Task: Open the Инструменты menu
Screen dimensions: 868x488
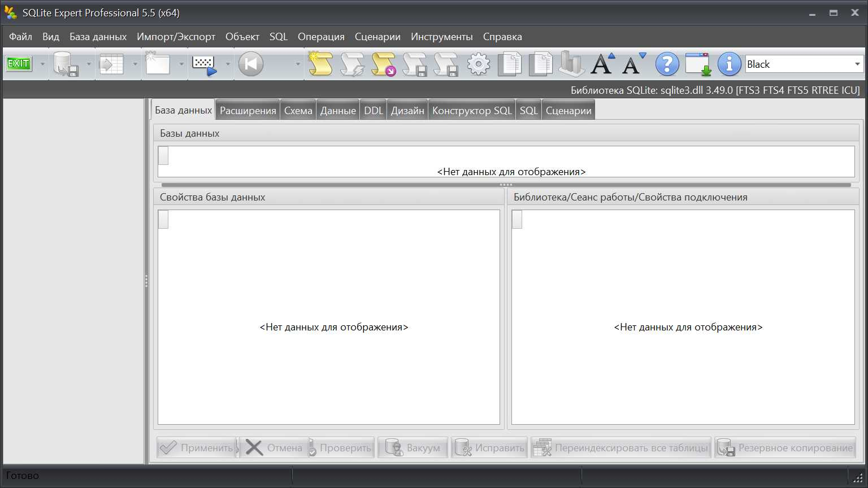Action: pyautogui.click(x=441, y=37)
